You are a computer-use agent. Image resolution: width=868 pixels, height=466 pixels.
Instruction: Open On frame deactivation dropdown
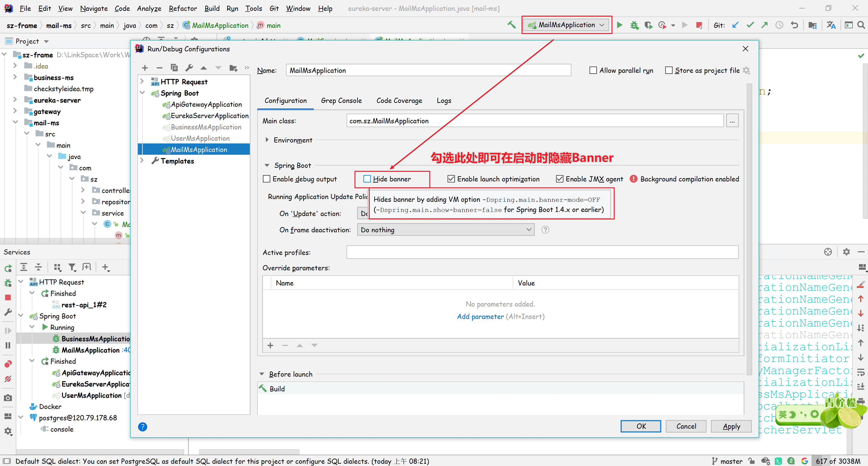(446, 230)
